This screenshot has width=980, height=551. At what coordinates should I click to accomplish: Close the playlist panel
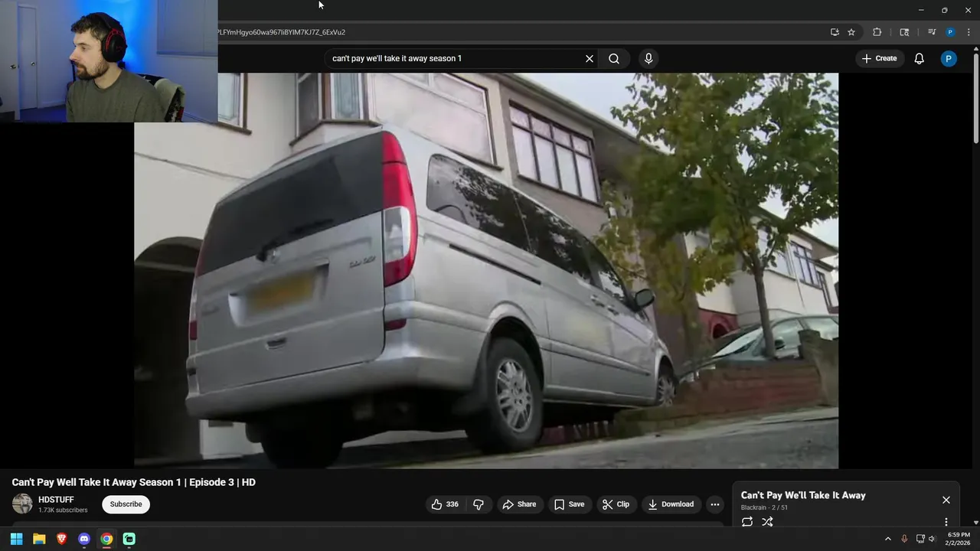(946, 500)
